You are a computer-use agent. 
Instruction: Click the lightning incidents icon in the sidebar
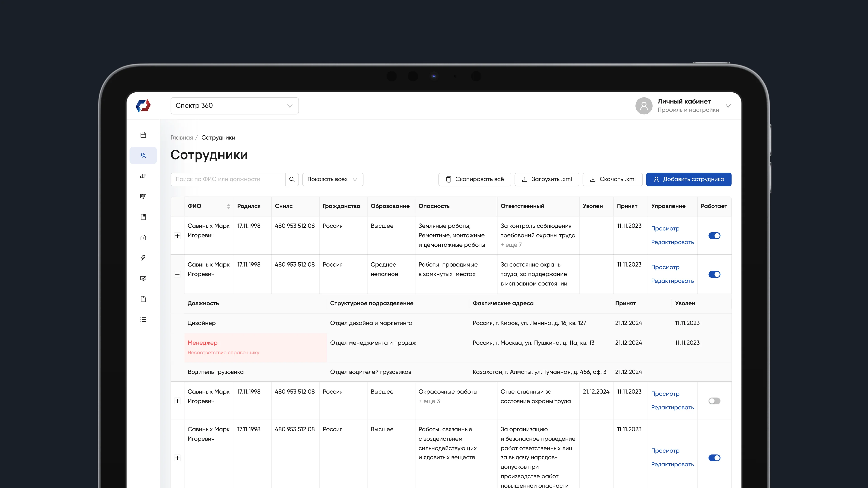pyautogui.click(x=143, y=258)
